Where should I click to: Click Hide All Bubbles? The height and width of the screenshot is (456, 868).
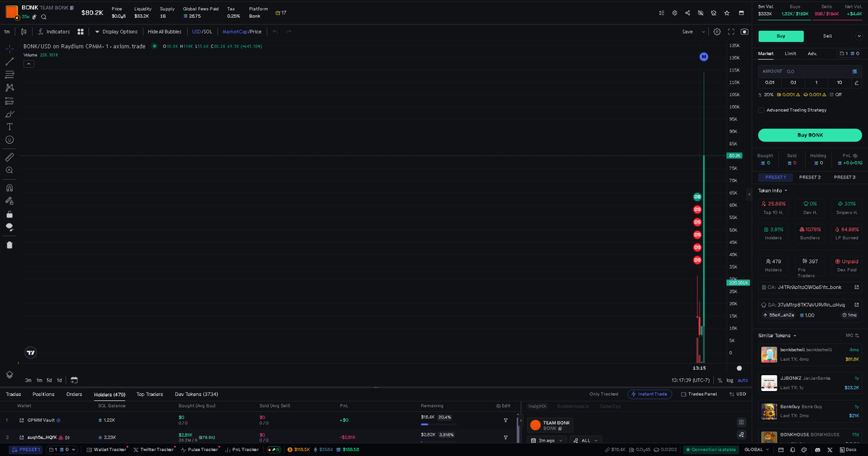coord(164,32)
